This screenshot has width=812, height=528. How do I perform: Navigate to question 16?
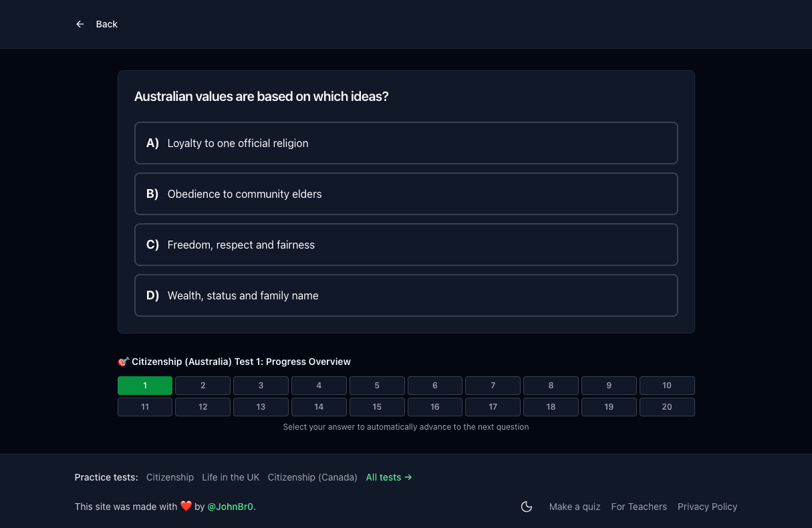[435, 407]
